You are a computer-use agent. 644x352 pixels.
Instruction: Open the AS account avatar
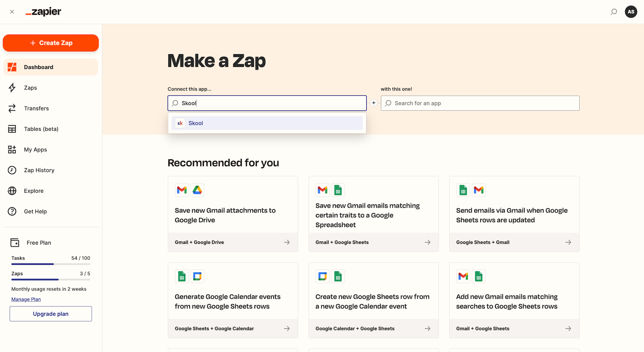[x=631, y=12]
